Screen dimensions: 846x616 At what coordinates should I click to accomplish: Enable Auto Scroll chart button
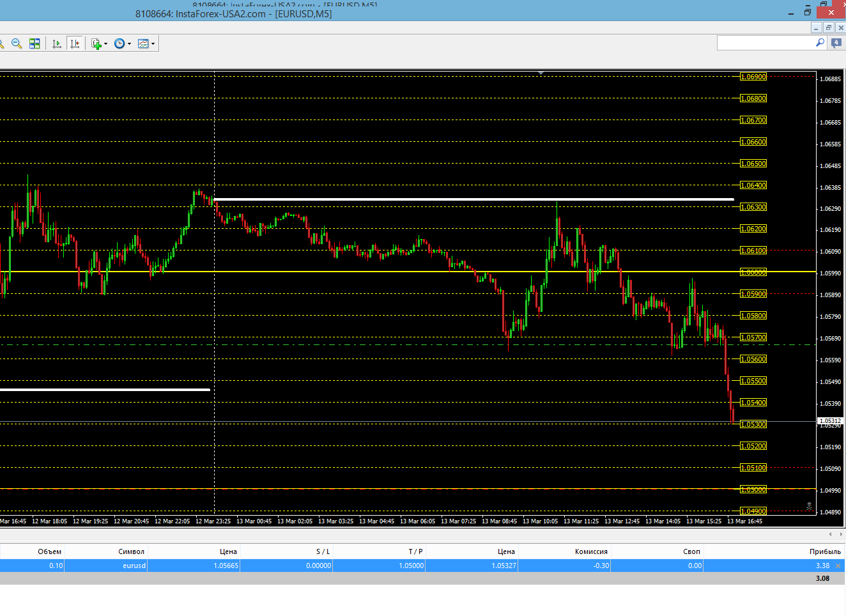click(57, 43)
